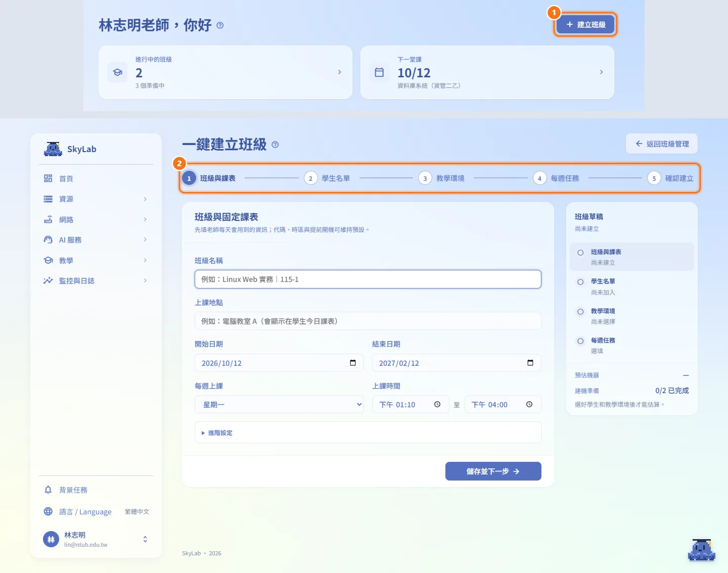Open the 教學 sidebar menu
The height and width of the screenshot is (573, 728).
click(96, 260)
